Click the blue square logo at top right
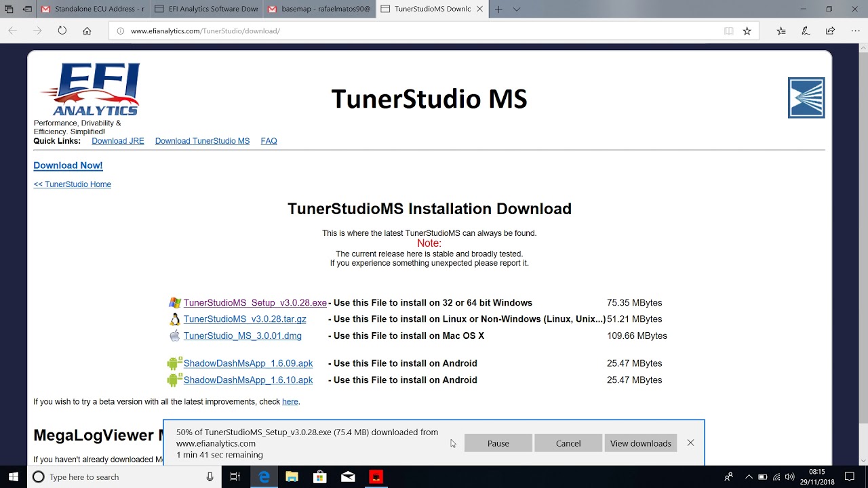 point(806,98)
